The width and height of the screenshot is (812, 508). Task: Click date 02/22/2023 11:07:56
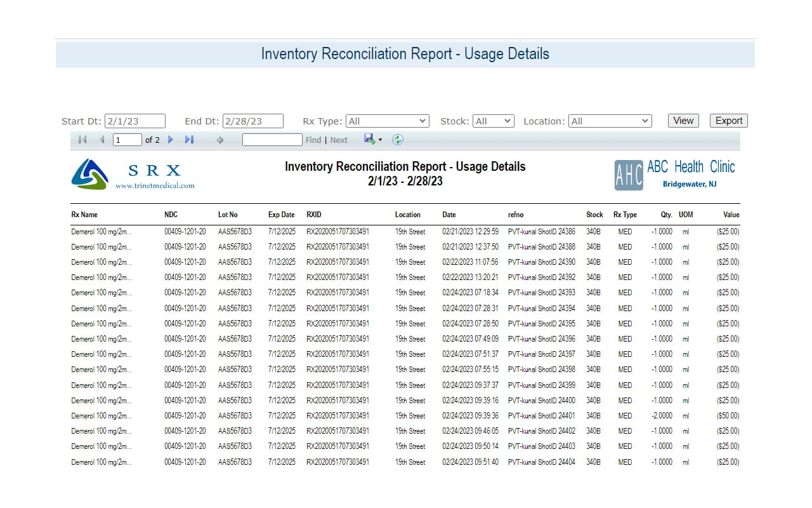tap(470, 262)
